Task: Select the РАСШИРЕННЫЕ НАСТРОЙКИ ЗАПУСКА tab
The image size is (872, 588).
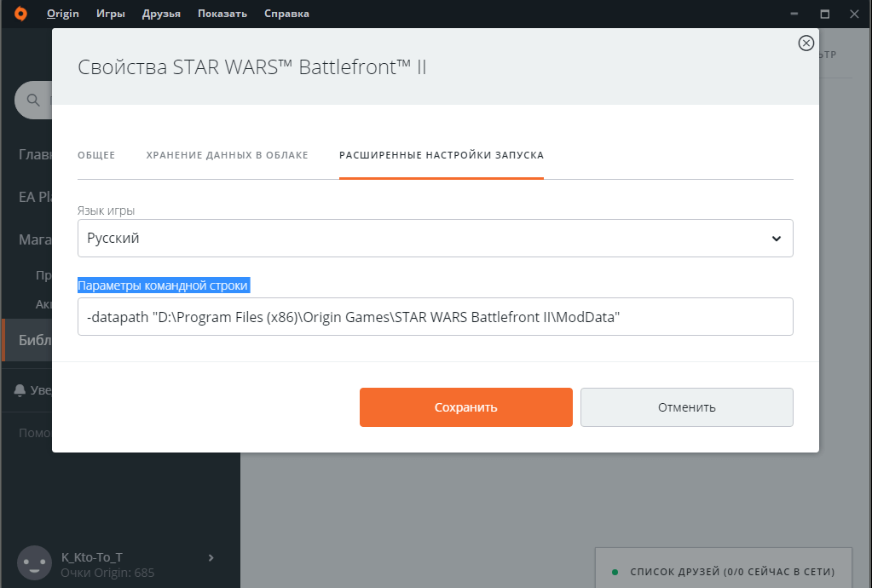Action: (x=441, y=155)
